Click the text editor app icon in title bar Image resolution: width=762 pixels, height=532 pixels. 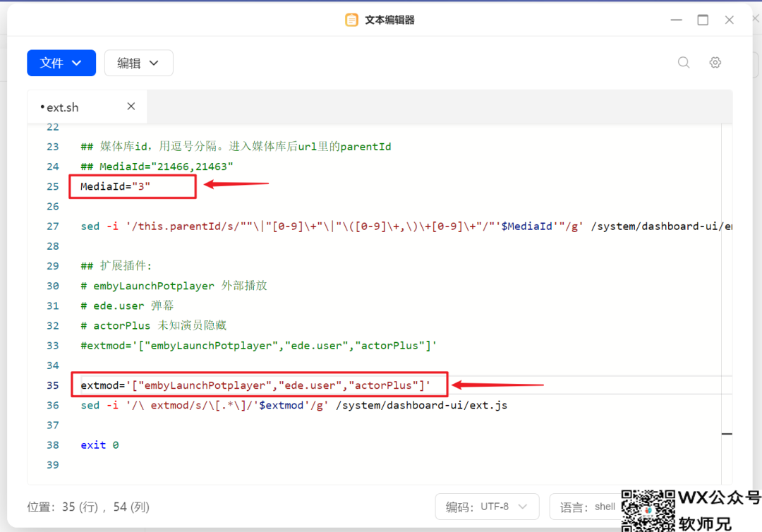point(351,20)
